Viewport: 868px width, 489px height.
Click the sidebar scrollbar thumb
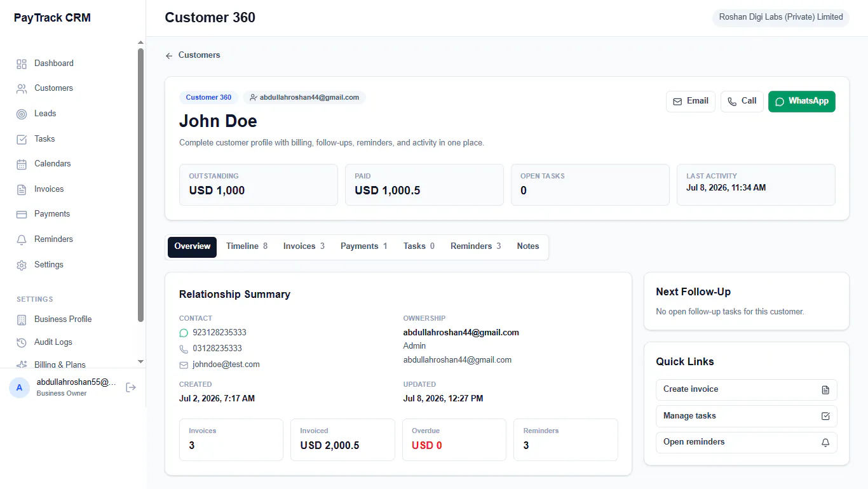coord(140,185)
